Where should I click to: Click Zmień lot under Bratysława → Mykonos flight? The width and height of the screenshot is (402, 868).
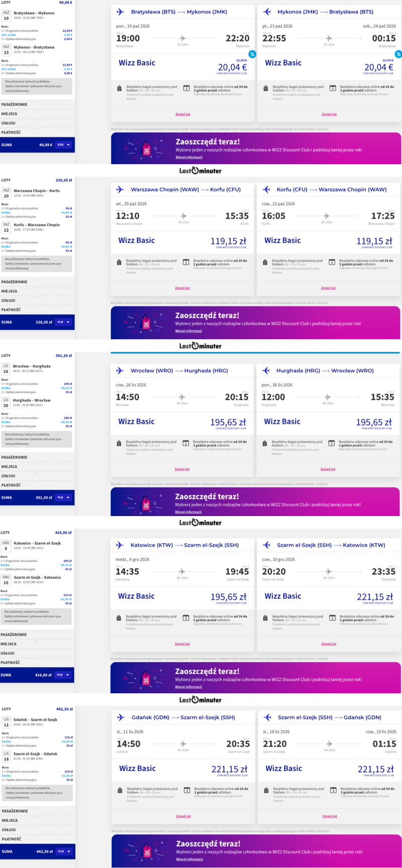pyautogui.click(x=183, y=114)
